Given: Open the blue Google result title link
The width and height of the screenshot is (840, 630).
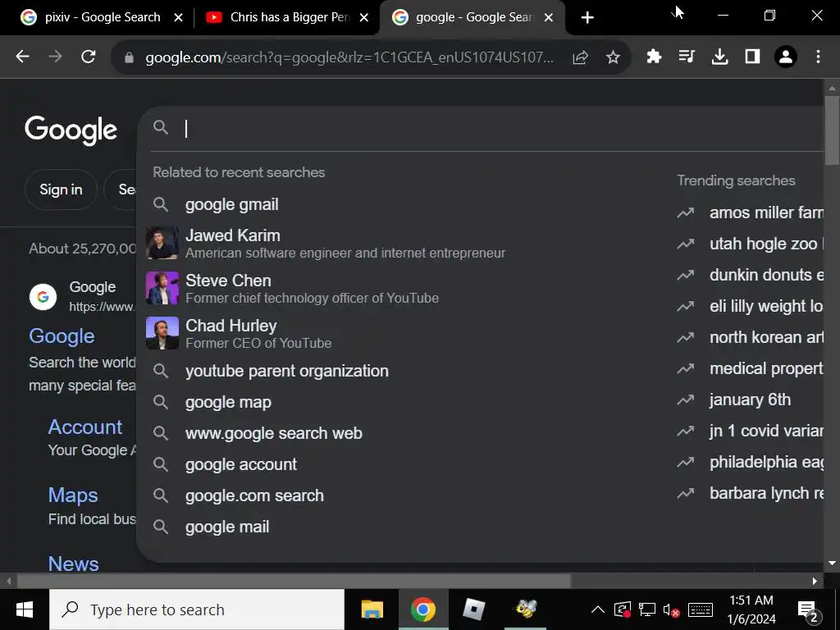Looking at the screenshot, I should coord(62,336).
